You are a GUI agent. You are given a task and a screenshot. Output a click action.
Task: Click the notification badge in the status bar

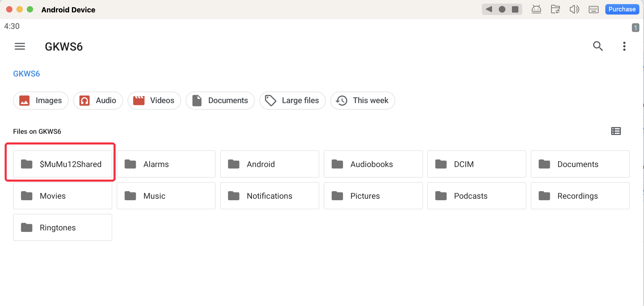635,28
